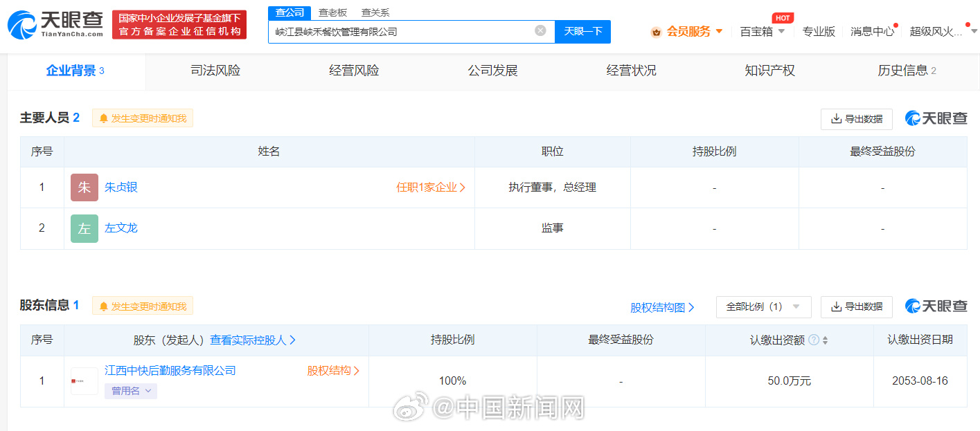
Task: Expand the 曾用名 dropdown tag
Action: [x=131, y=391]
